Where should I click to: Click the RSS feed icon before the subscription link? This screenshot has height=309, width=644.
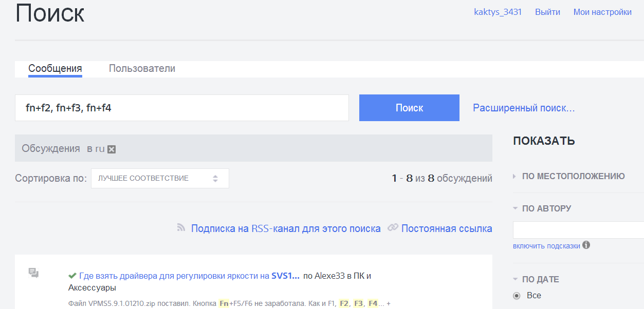click(181, 228)
